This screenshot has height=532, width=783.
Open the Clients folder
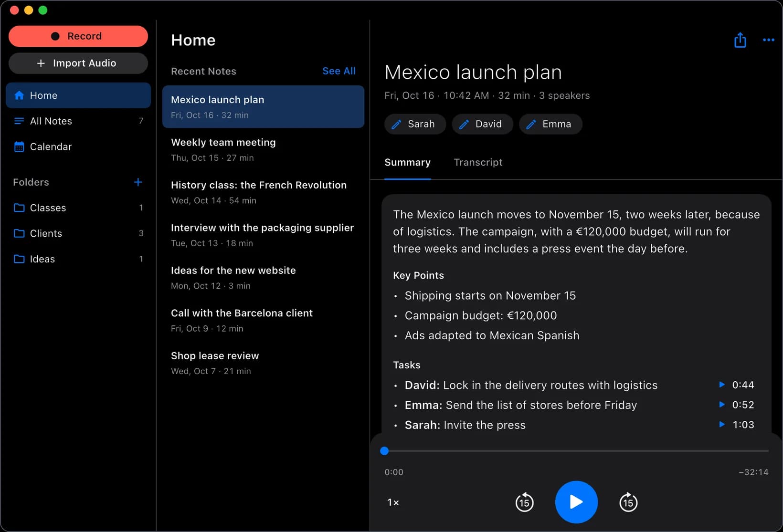78,233
